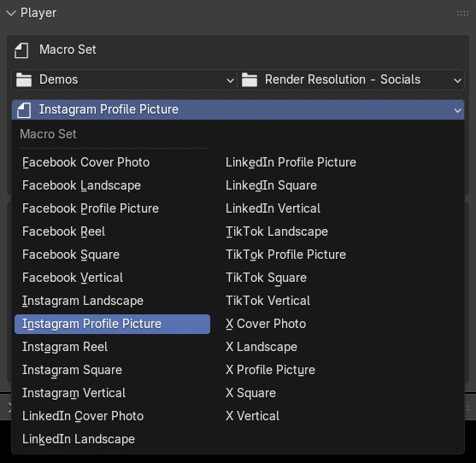The width and height of the screenshot is (476, 463).
Task: Click the preset icon beside Instagram Profile Picture
Action: coord(24,110)
